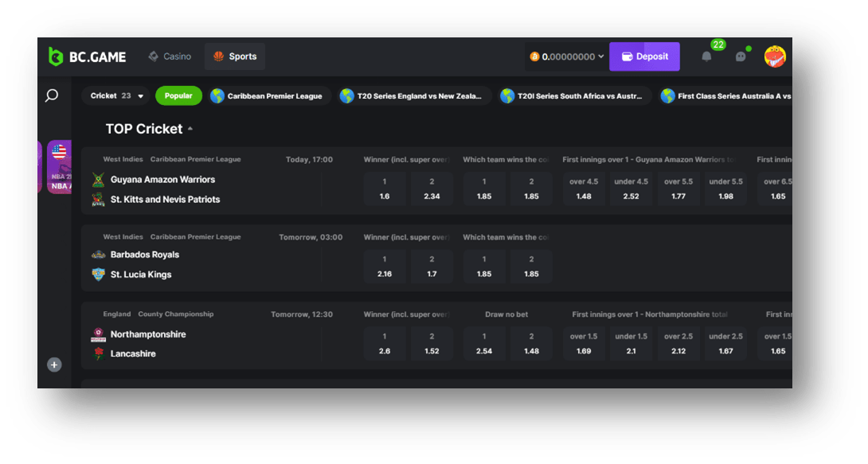Select Draw no bet odds 1.48

(531, 344)
